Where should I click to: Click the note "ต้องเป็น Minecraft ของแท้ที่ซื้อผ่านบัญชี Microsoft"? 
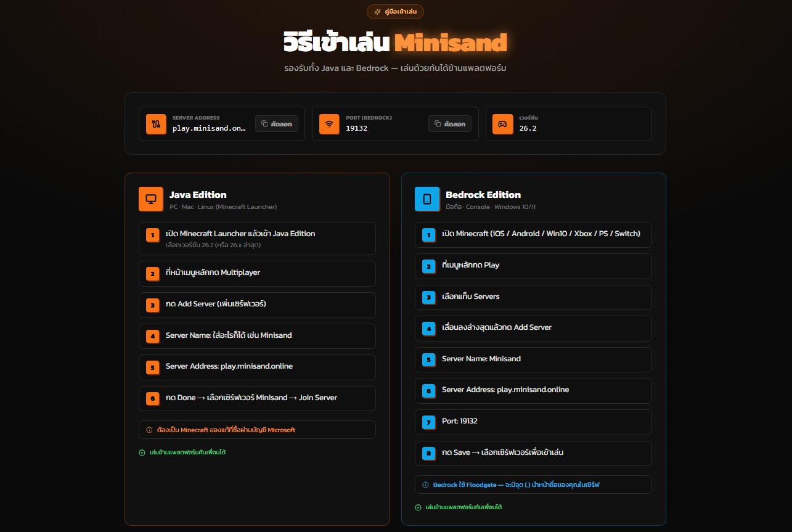coord(257,430)
